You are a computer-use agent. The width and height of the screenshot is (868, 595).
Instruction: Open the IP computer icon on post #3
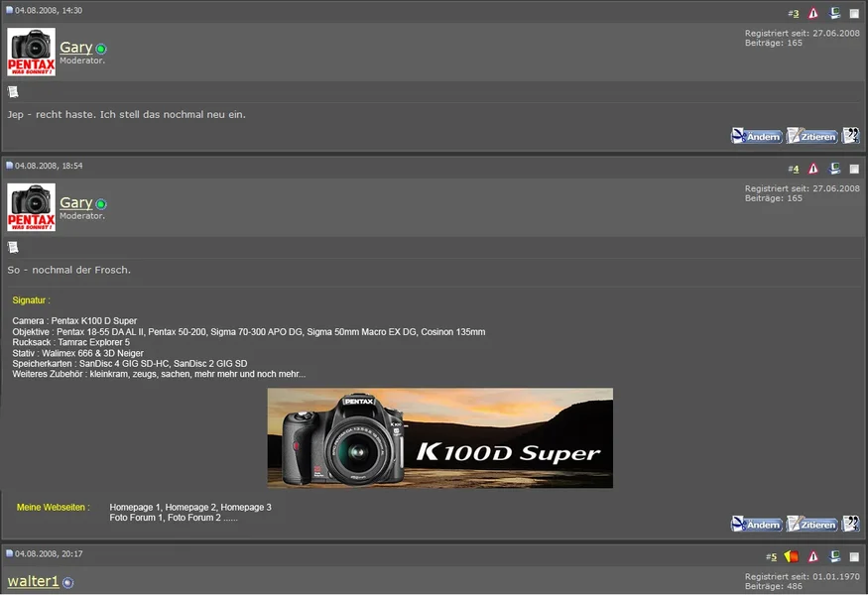tap(835, 13)
